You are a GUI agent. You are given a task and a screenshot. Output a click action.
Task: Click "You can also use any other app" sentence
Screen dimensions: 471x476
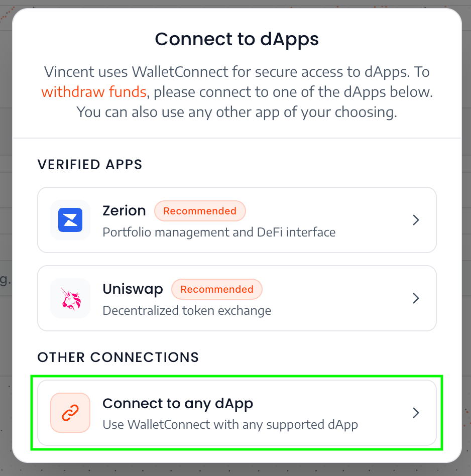[x=237, y=112]
